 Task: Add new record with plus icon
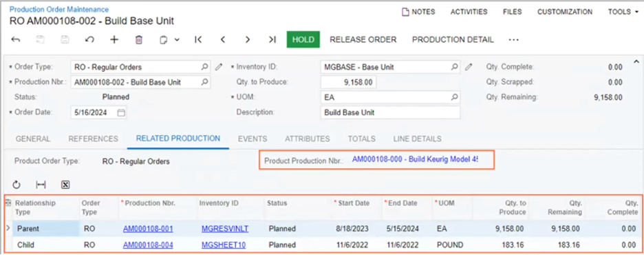click(x=114, y=39)
